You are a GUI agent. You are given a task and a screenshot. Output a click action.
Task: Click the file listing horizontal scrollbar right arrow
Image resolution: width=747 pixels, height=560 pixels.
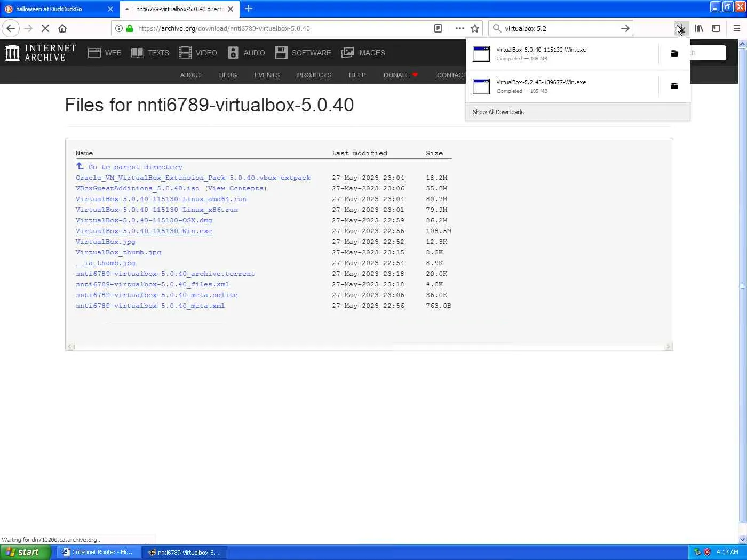tap(668, 347)
